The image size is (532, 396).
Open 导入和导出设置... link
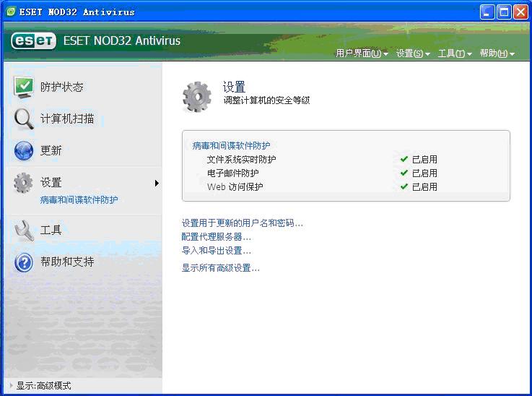pos(217,251)
